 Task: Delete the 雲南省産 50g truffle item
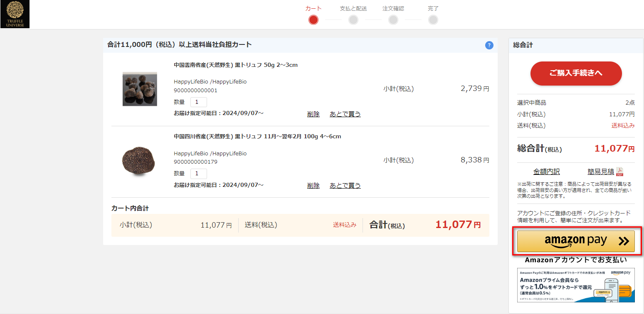(x=313, y=114)
